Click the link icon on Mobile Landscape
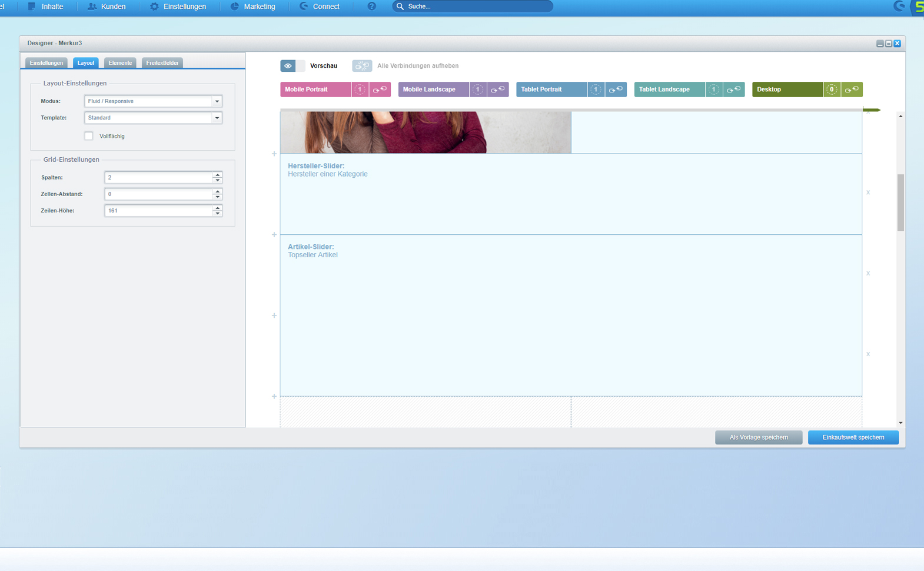The height and width of the screenshot is (571, 924). click(x=498, y=89)
